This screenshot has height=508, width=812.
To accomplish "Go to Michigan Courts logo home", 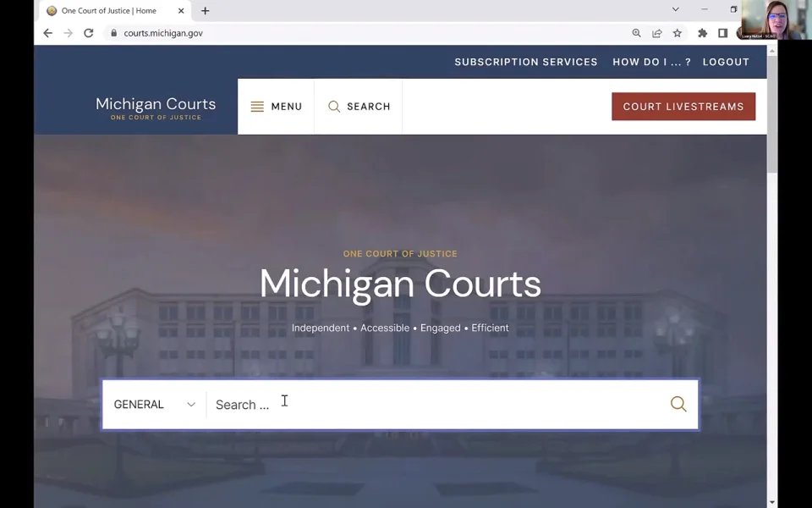I will click(x=156, y=108).
